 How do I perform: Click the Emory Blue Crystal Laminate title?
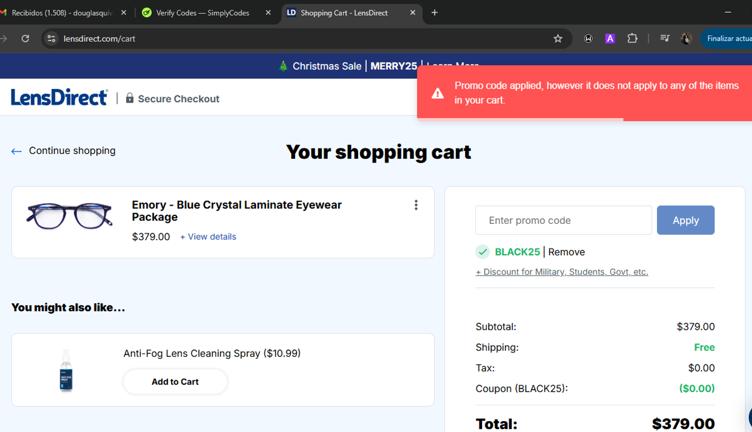236,211
